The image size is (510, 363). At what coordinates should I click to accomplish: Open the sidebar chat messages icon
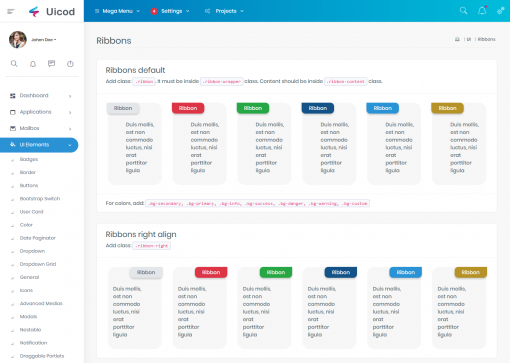pos(51,63)
